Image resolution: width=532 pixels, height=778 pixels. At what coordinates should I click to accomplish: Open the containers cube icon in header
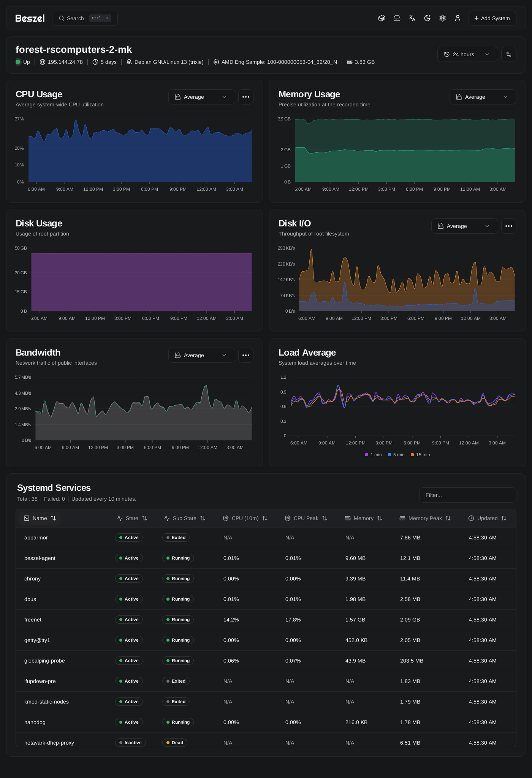point(382,18)
